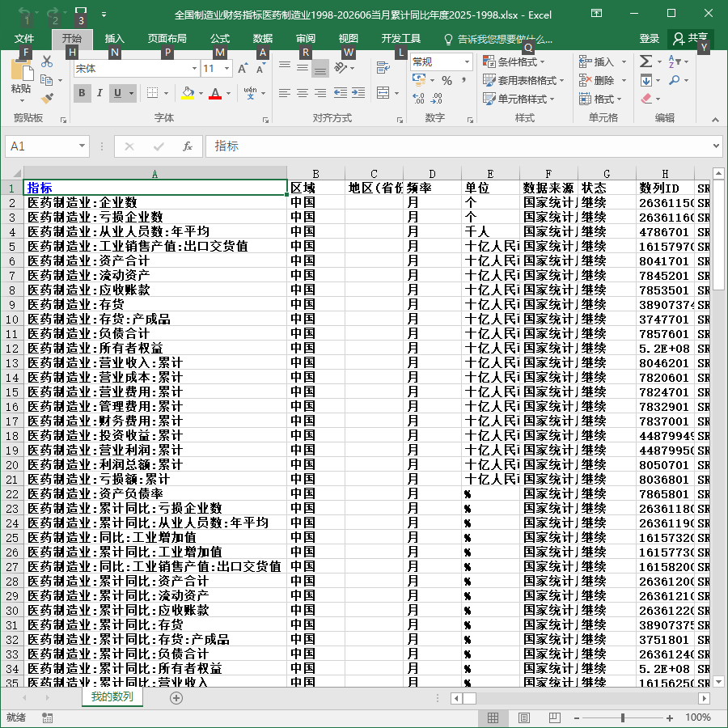Viewport: 728px width, 728px height.
Task: Click the 条件格式 button
Action: point(514,61)
